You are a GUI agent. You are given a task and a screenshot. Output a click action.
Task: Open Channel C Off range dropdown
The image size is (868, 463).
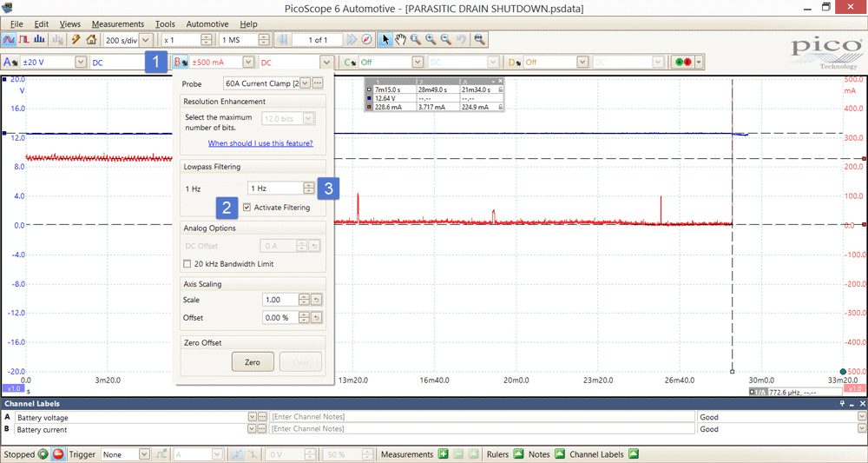point(417,62)
